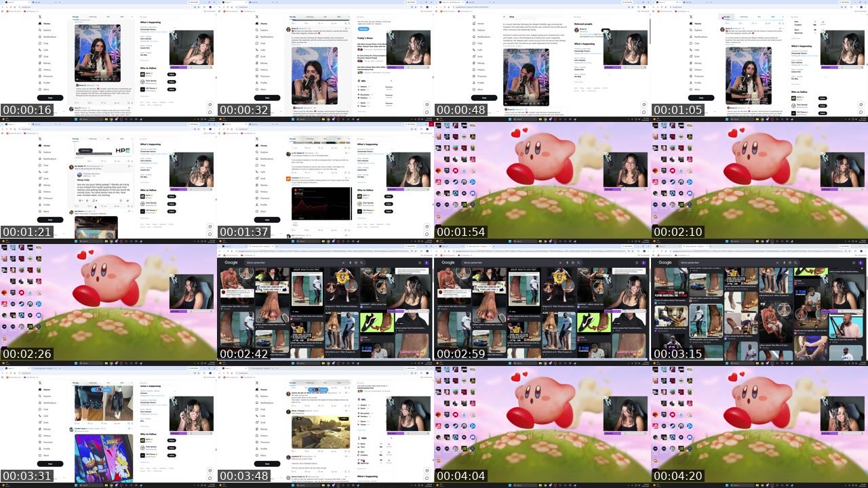Click the Google logo in the 00:03:15 frame
This screenshot has height=488, width=868.
(665, 262)
